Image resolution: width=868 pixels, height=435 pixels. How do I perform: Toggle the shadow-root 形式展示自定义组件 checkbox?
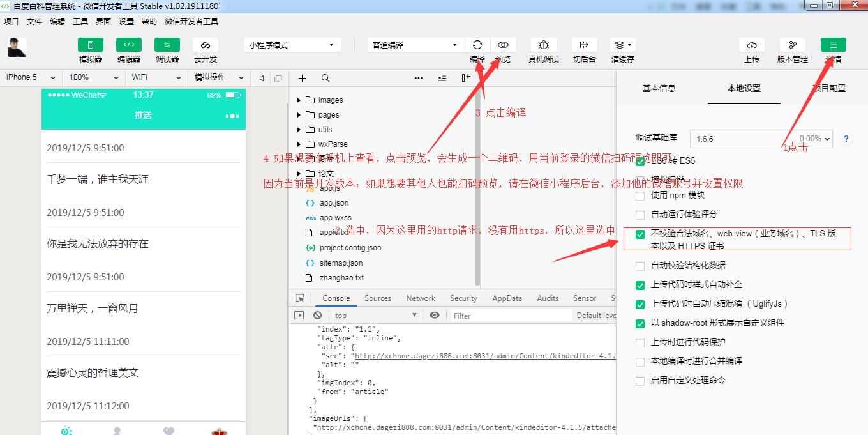click(640, 323)
